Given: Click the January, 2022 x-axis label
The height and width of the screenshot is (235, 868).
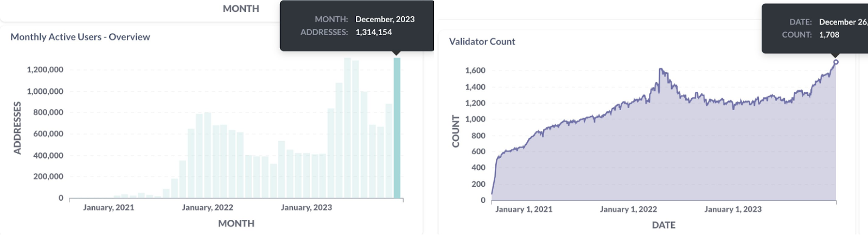Looking at the screenshot, I should tap(207, 207).
